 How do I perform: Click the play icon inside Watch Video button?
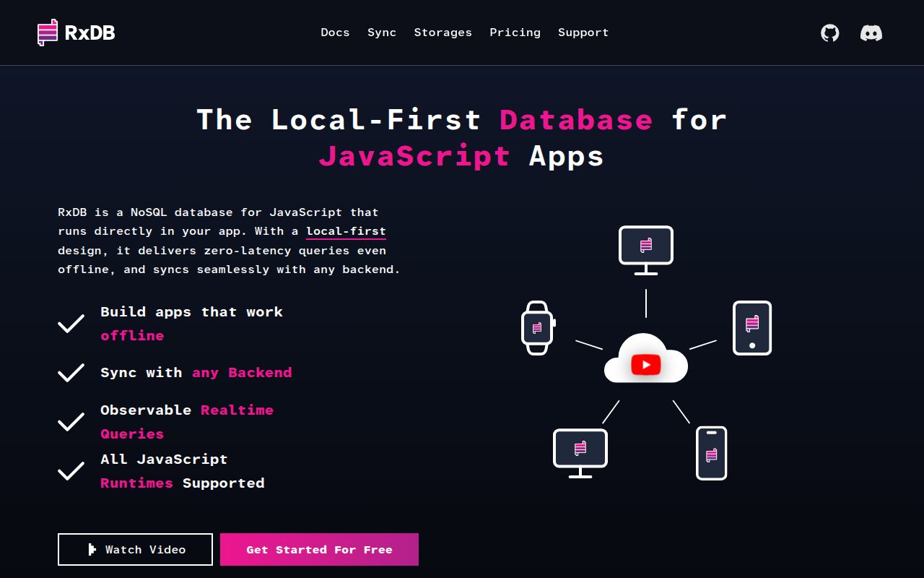point(92,550)
